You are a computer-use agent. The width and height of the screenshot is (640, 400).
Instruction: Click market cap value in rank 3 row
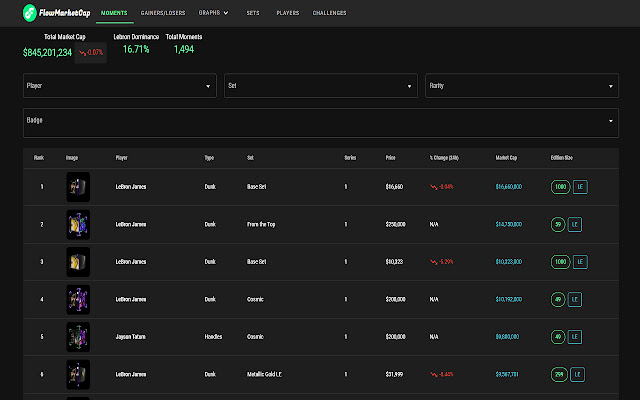509,262
